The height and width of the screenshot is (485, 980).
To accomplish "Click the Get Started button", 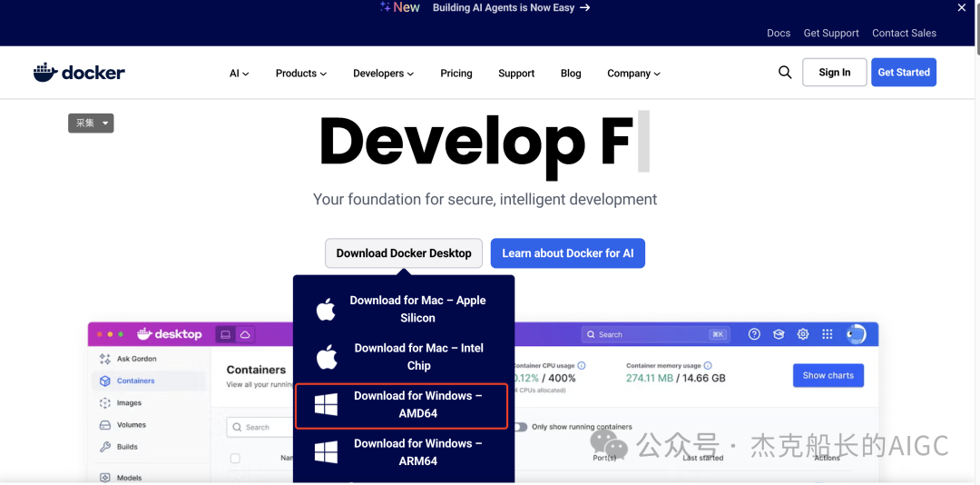I will 904,72.
